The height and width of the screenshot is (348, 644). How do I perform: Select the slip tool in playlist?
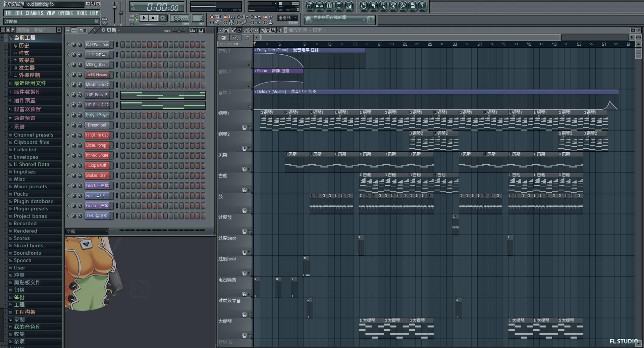pos(257,30)
